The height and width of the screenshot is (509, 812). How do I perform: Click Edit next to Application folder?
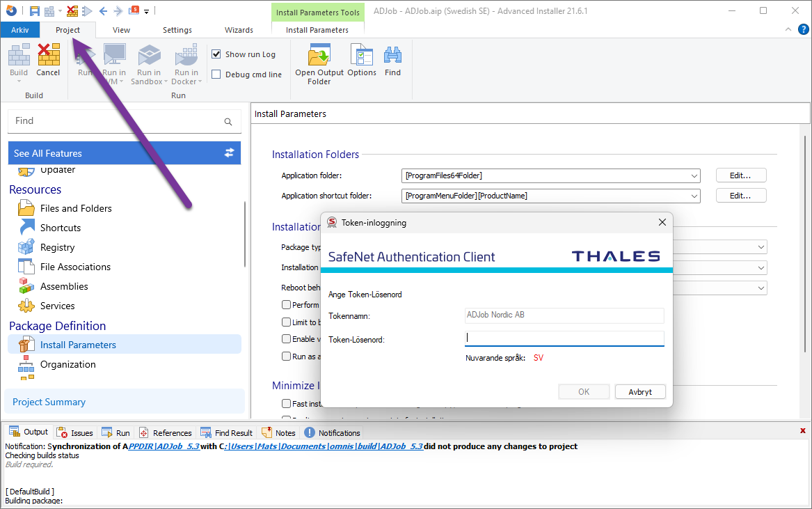coord(740,175)
